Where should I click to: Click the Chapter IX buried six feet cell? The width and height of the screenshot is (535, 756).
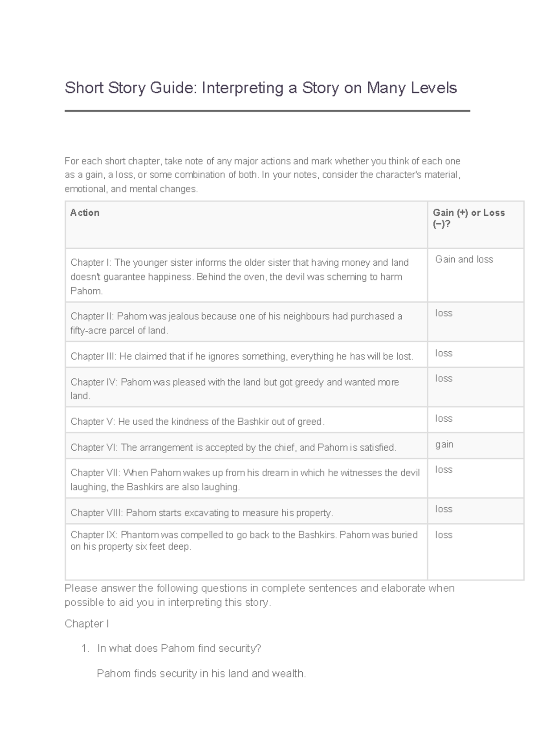(244, 541)
